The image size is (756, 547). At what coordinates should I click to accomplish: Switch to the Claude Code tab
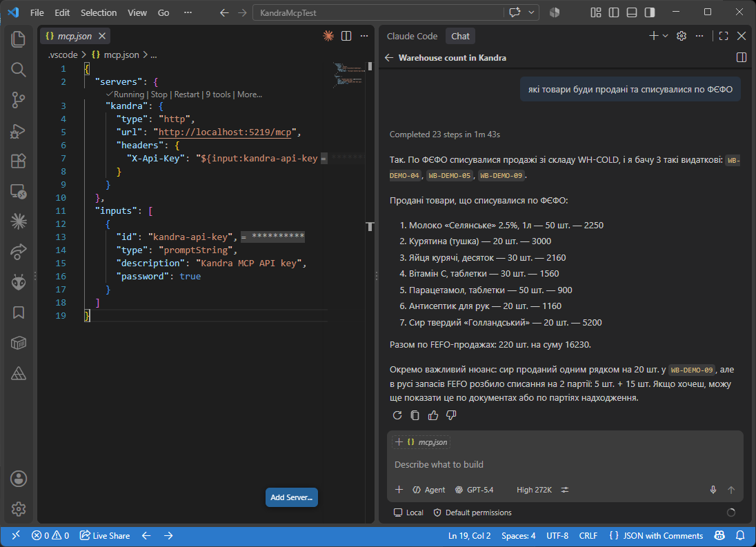[x=412, y=36]
